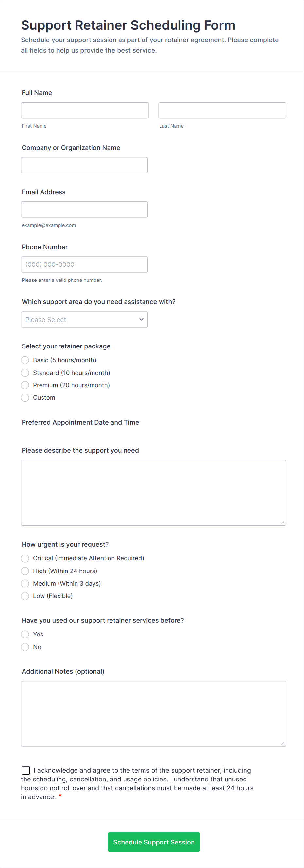Choose Standard (10 hours/month) retainer
This screenshot has width=304, height=868.
pyautogui.click(x=25, y=373)
